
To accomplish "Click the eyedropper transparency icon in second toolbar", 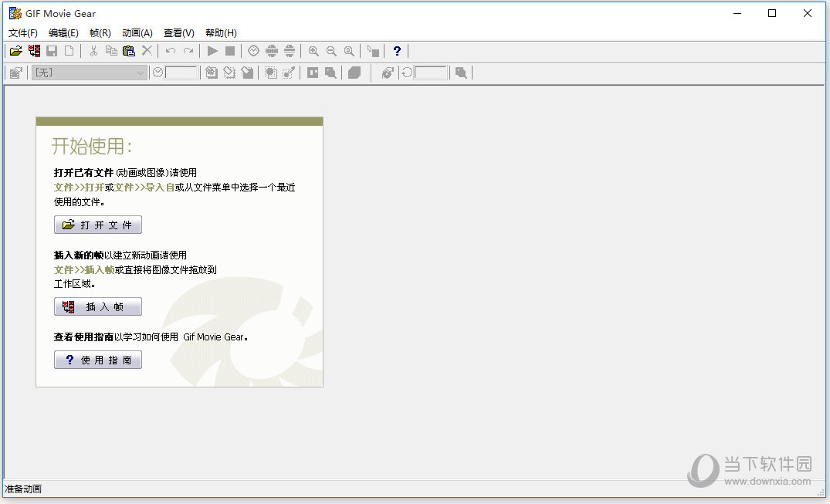I will click(x=289, y=73).
